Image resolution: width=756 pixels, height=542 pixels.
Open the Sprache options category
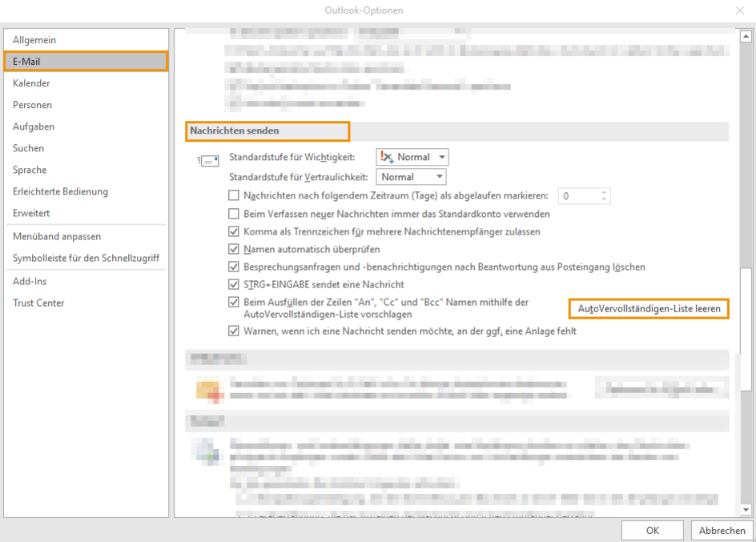pyautogui.click(x=86, y=170)
